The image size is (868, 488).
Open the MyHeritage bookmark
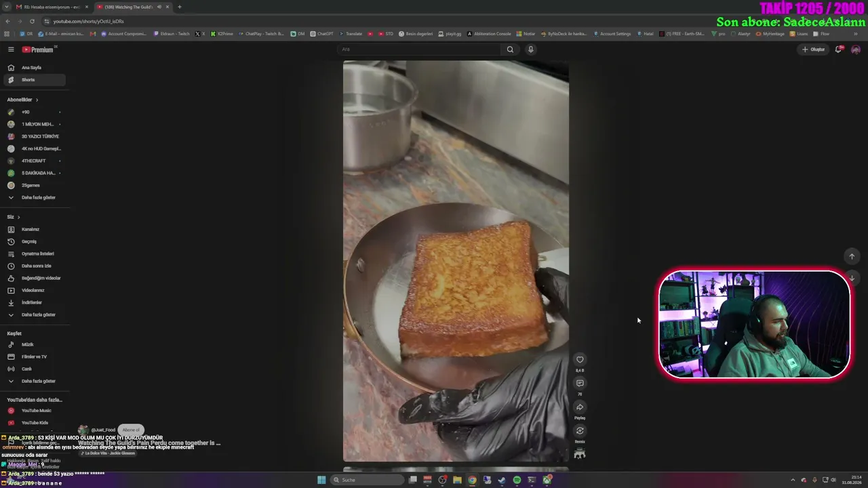(770, 34)
